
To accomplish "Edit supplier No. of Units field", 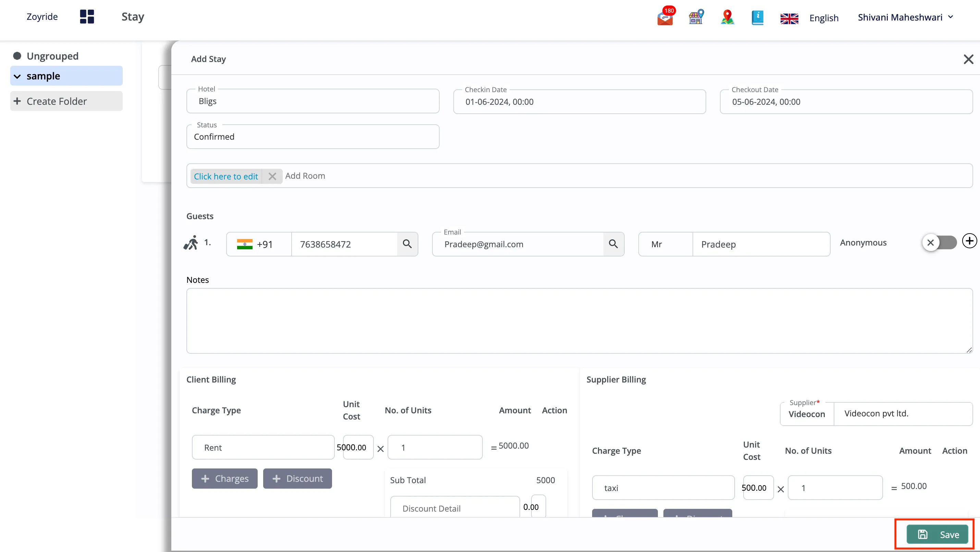I will coord(835,488).
